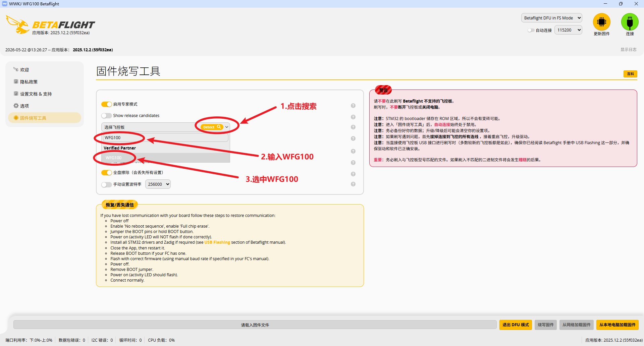This screenshot has height=346, width=644.
Task: Click the 恢复/丢失通信 section label
Action: tap(120, 205)
